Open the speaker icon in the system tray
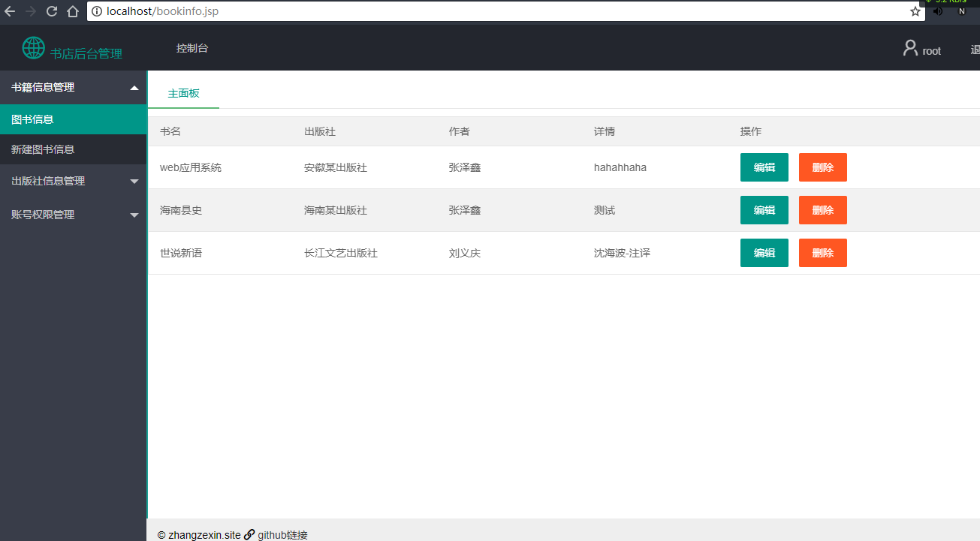 coord(938,11)
